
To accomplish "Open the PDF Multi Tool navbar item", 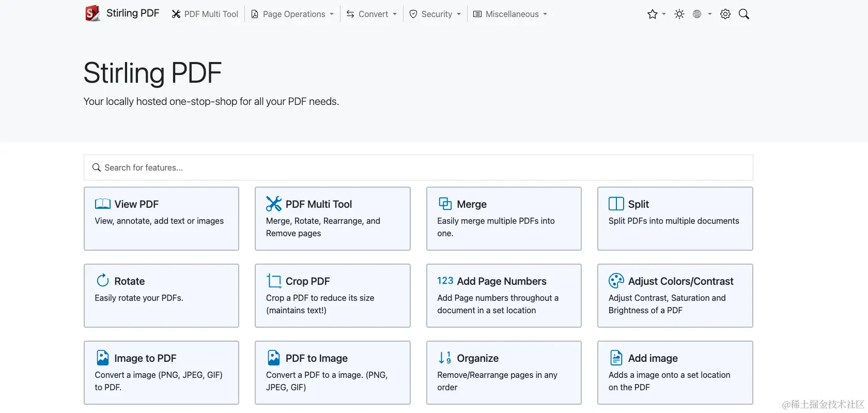I will tap(205, 14).
